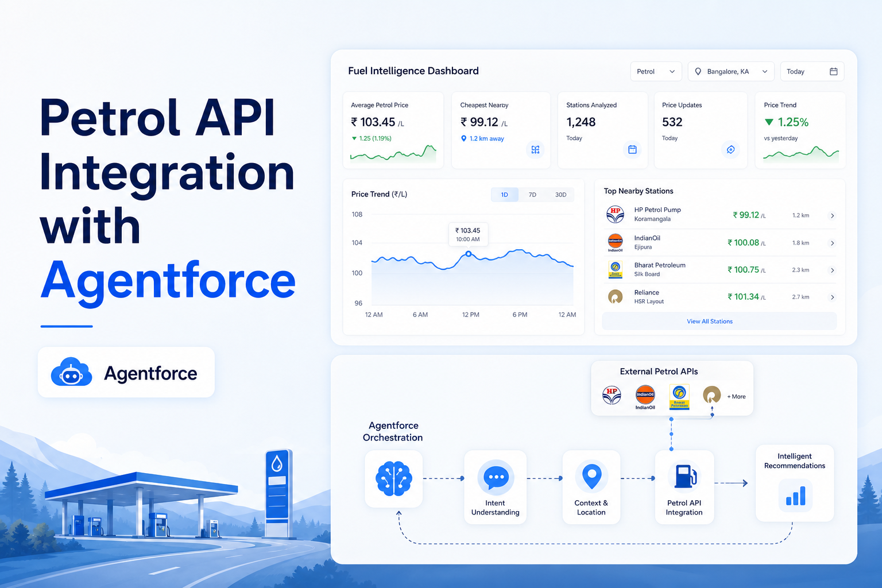
Task: Click the Top Nearby Stations heading
Action: point(639,191)
